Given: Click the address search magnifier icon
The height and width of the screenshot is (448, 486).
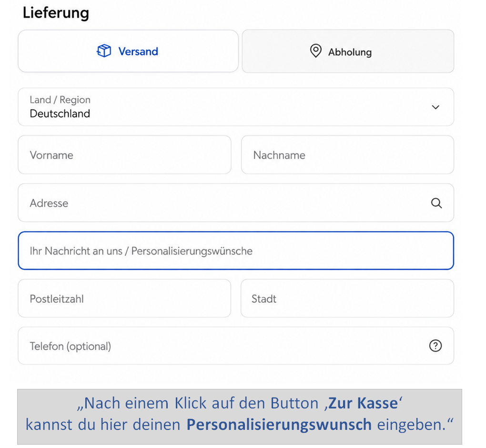Looking at the screenshot, I should pyautogui.click(x=436, y=203).
